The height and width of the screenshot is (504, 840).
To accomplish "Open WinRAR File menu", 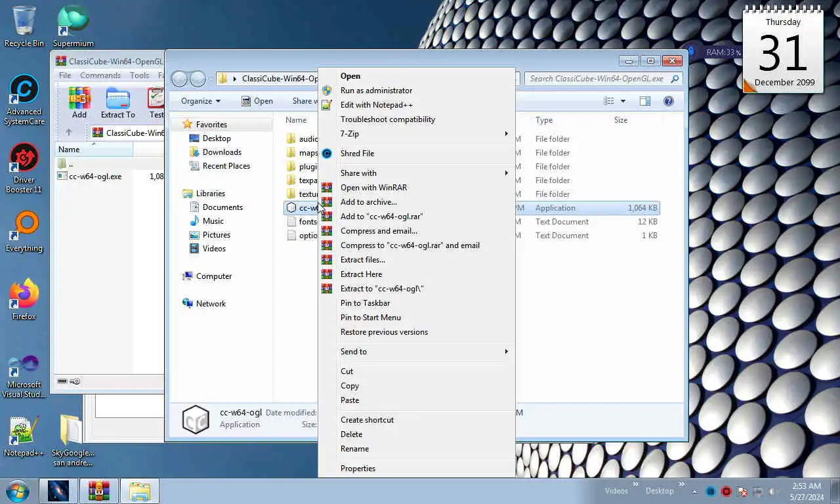I will coord(65,75).
